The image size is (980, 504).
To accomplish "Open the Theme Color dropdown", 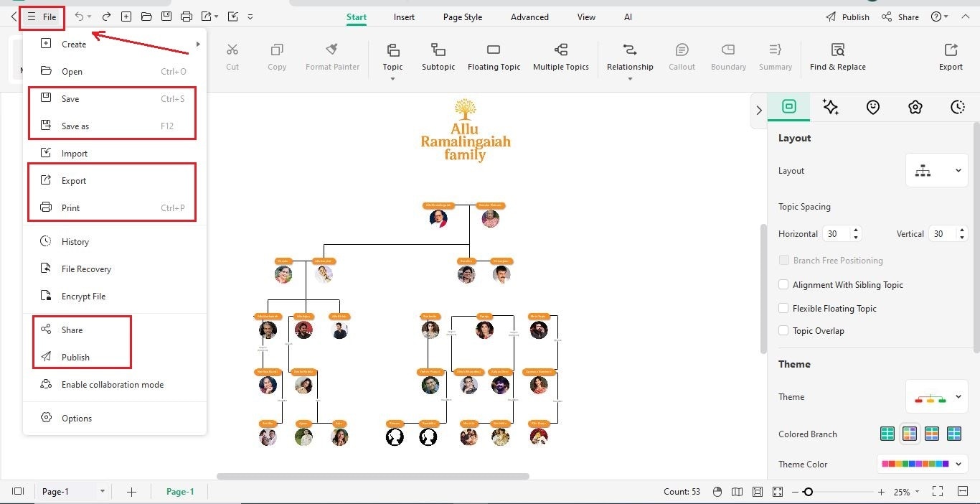I will point(923,465).
